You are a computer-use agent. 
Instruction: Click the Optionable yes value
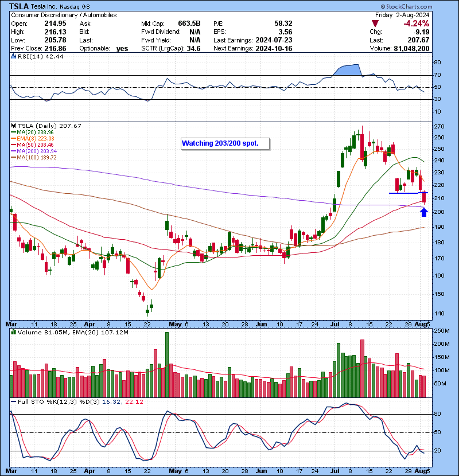122,49
